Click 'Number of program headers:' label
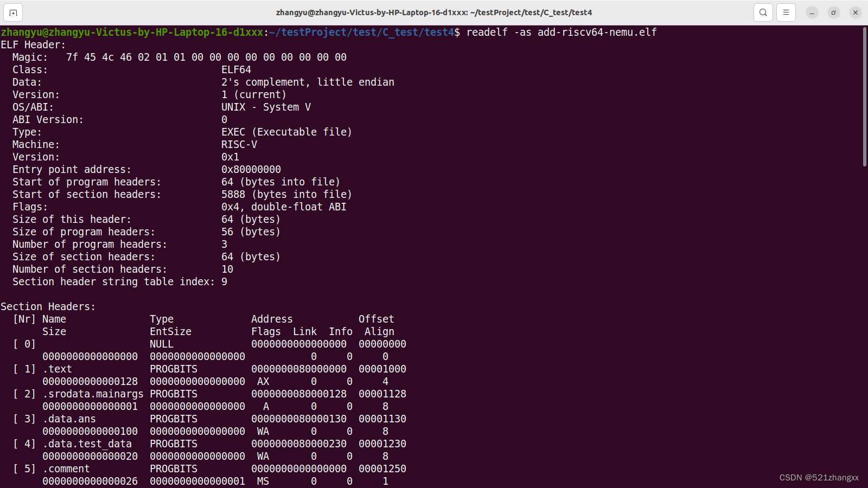The height and width of the screenshot is (488, 868). point(90,244)
